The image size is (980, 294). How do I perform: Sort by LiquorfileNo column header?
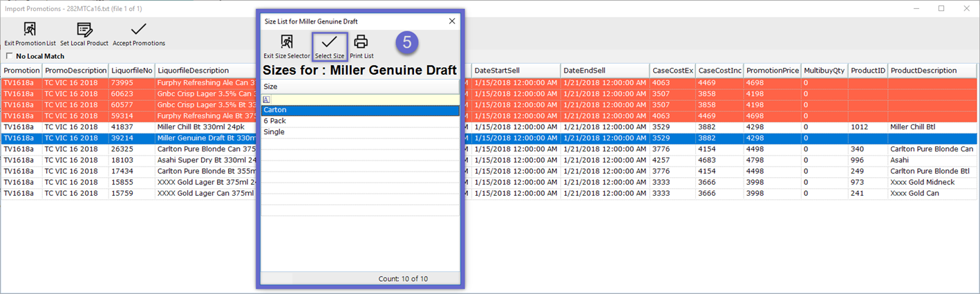click(x=132, y=71)
